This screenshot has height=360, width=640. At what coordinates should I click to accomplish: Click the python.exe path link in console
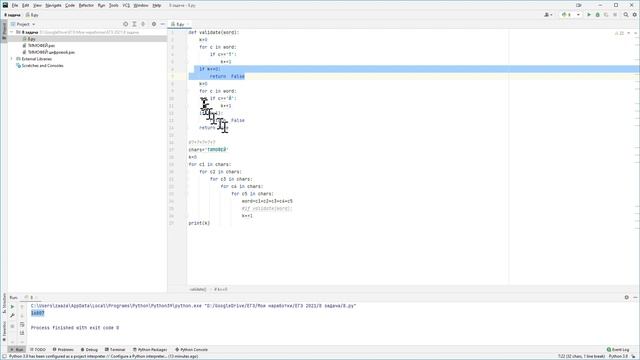116,306
